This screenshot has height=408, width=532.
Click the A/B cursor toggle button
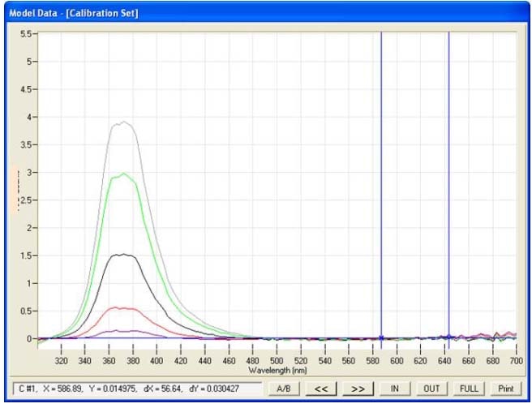pyautogui.click(x=284, y=389)
